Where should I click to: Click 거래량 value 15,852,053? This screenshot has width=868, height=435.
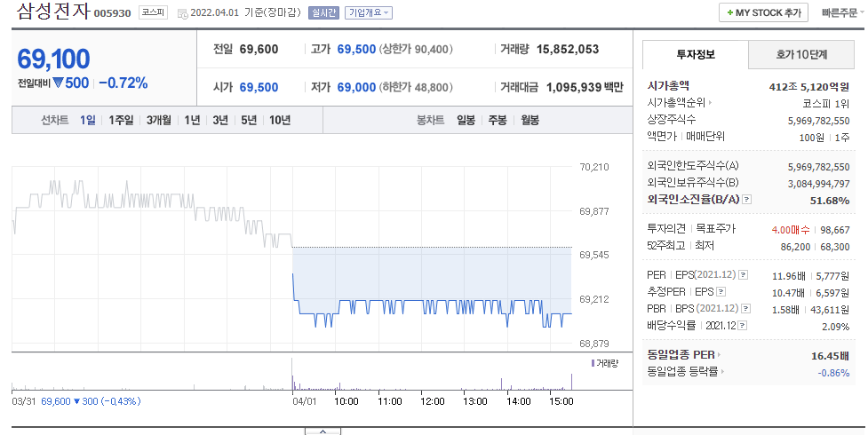click(x=568, y=49)
